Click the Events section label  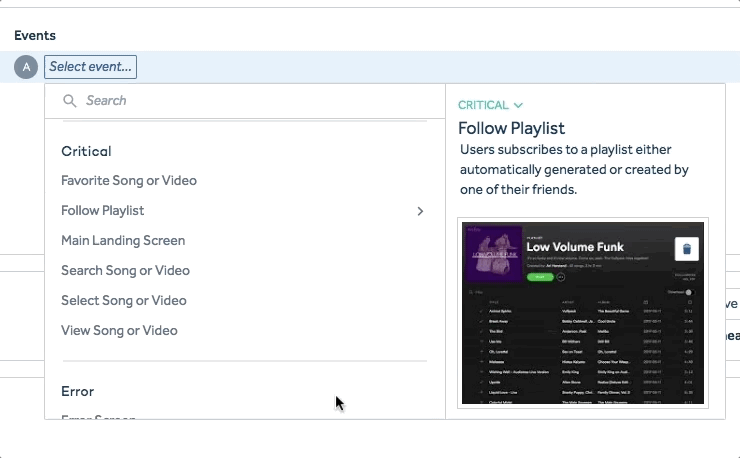[35, 35]
